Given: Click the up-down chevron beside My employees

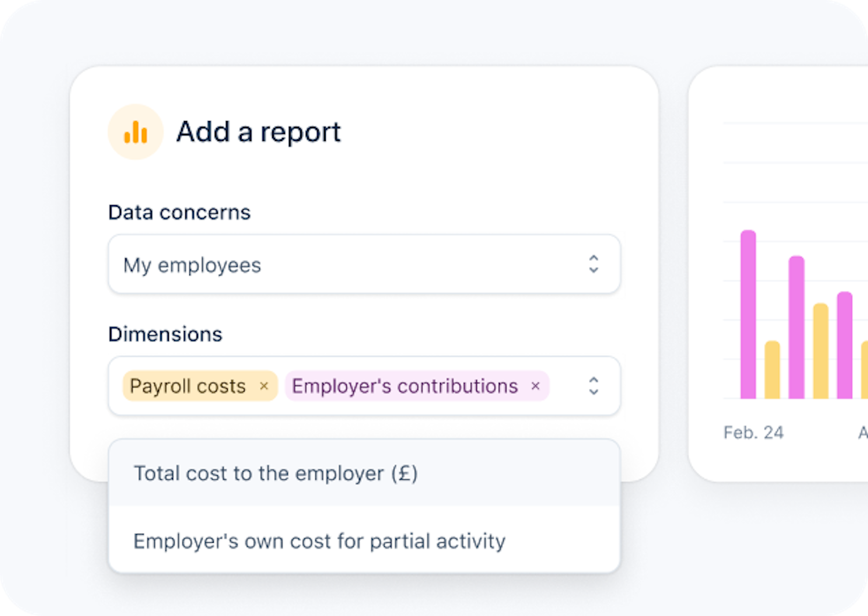Looking at the screenshot, I should (x=594, y=265).
